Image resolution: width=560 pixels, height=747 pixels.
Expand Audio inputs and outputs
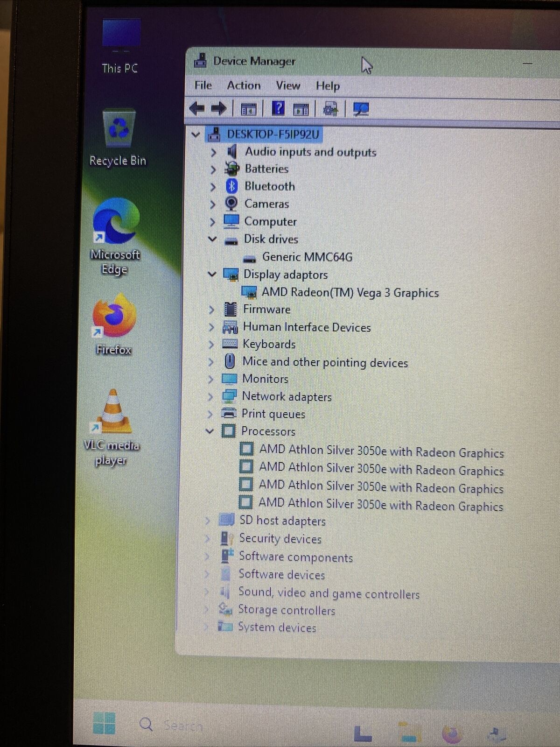tap(214, 152)
